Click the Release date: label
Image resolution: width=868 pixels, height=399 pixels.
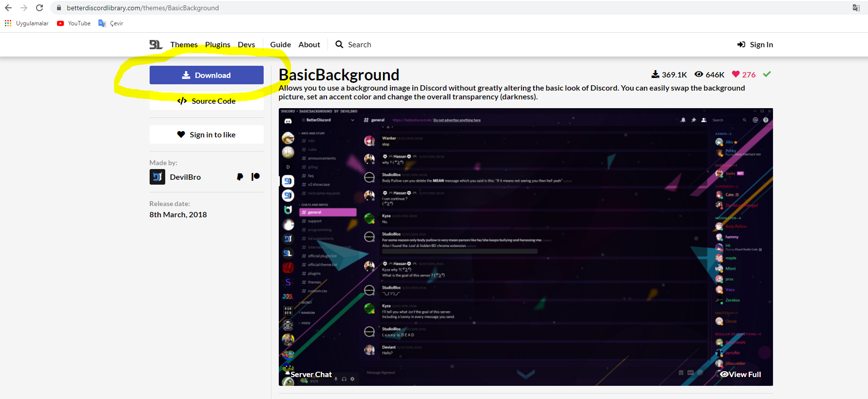coord(170,204)
